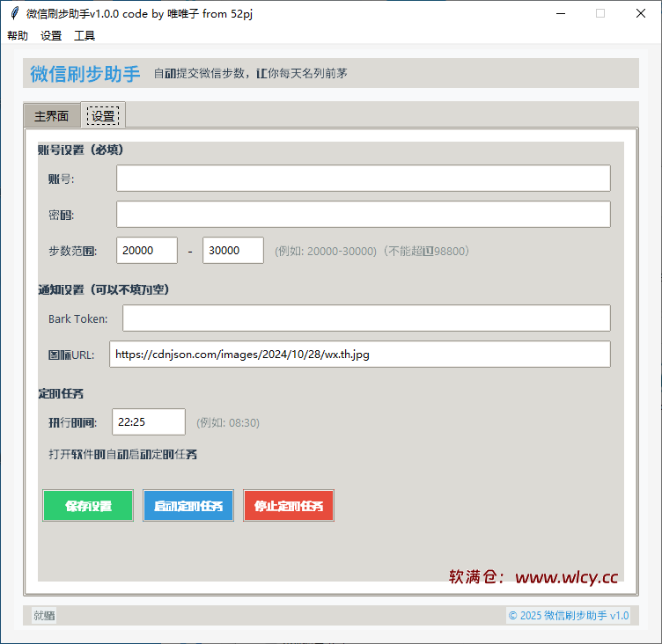
Task: Click the green 保存设置 button
Action: tap(88, 506)
